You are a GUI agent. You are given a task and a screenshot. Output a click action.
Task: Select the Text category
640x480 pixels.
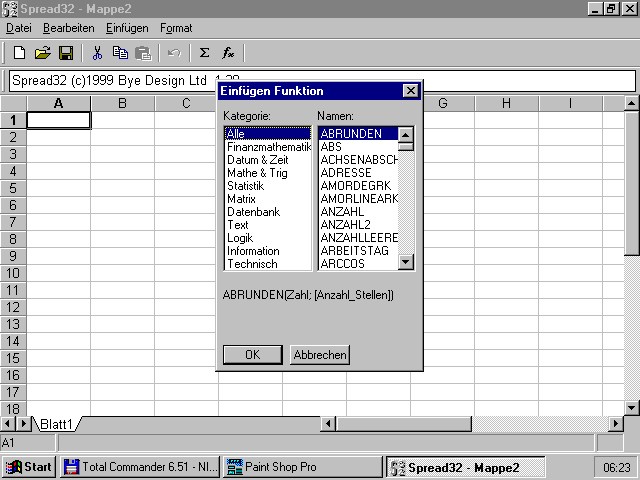(x=268, y=225)
